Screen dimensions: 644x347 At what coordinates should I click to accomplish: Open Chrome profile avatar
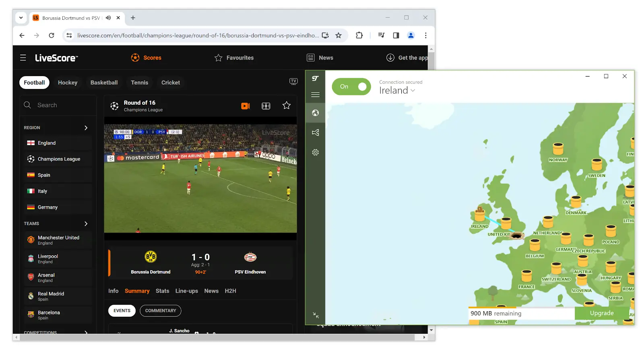click(411, 35)
